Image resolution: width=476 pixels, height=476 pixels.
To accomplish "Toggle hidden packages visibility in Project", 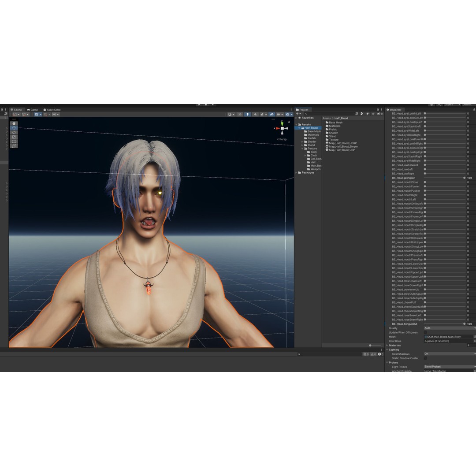I will tap(380, 114).
